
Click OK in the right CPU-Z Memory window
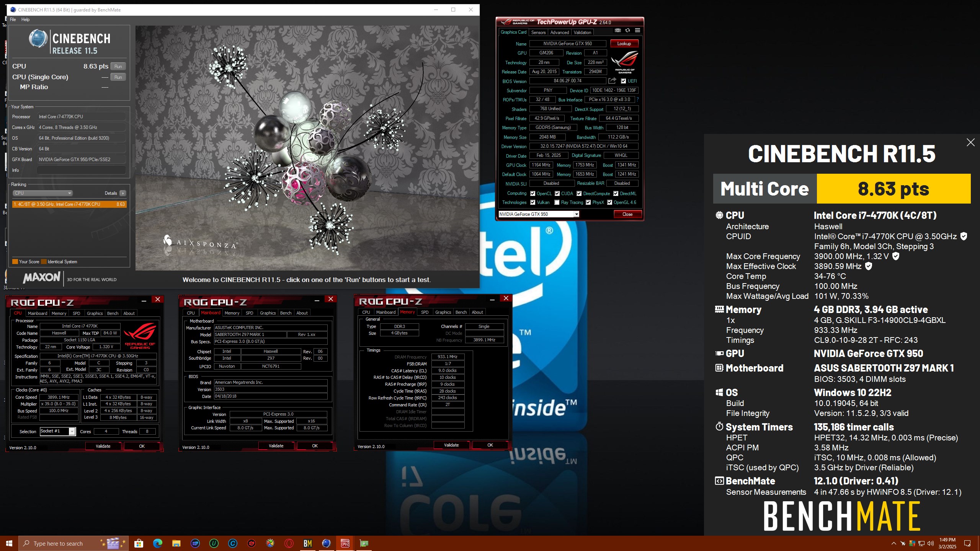[x=490, y=445]
